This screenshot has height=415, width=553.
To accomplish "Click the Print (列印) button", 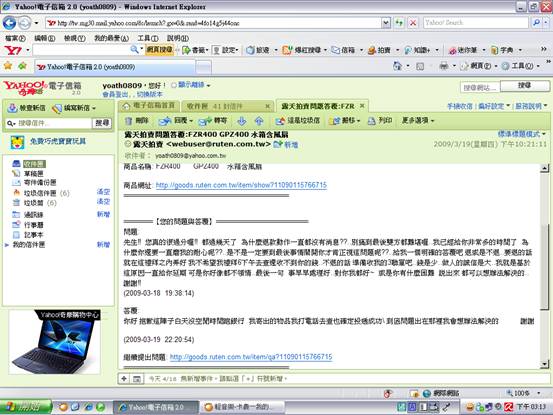I will coord(380,121).
